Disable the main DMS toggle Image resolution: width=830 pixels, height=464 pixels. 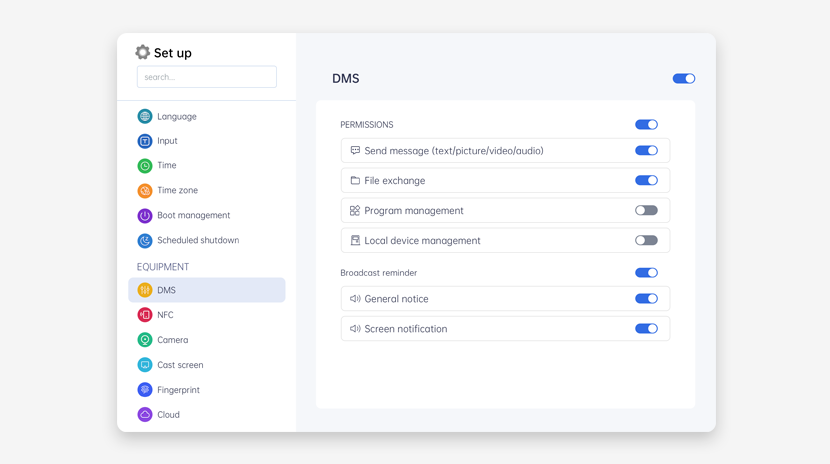(x=684, y=78)
